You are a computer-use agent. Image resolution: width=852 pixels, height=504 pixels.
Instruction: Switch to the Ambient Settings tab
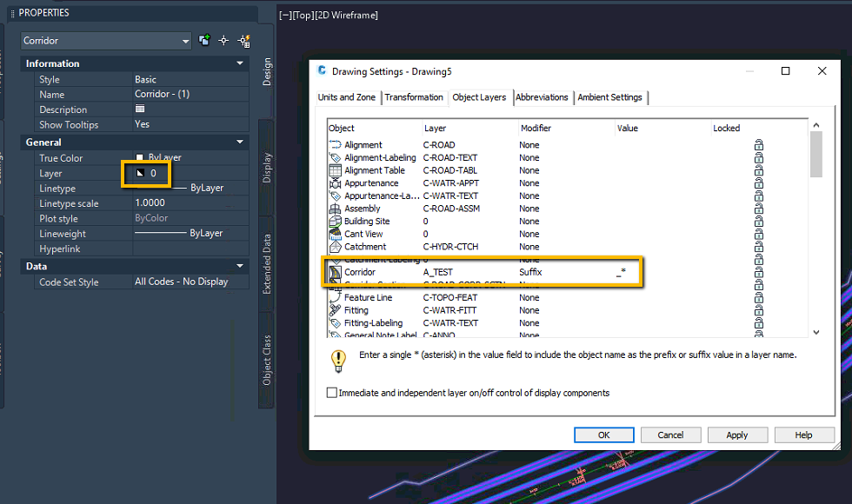609,97
